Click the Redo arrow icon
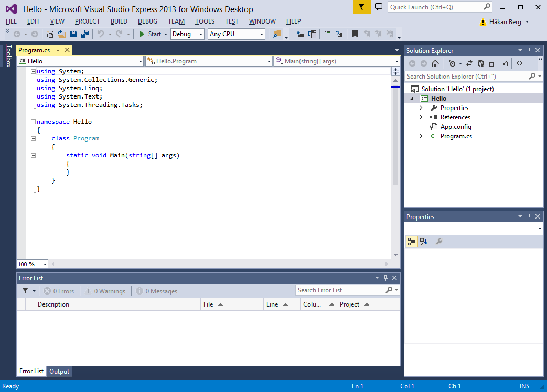This screenshot has width=547, height=392. (x=119, y=34)
